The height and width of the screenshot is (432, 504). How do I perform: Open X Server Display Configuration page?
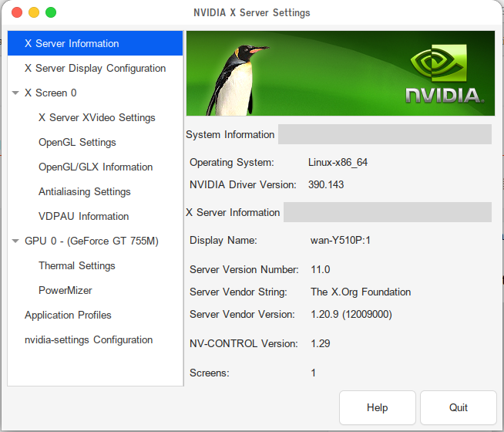(x=95, y=68)
